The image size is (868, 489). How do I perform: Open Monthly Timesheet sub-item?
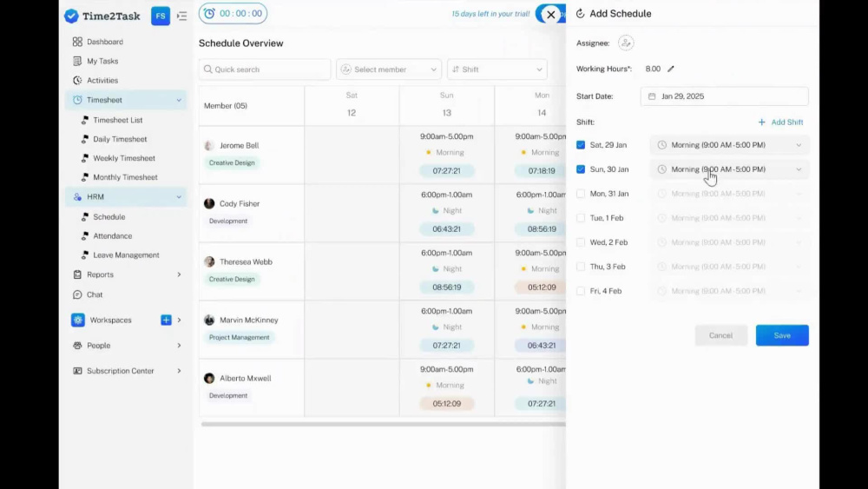pos(125,177)
